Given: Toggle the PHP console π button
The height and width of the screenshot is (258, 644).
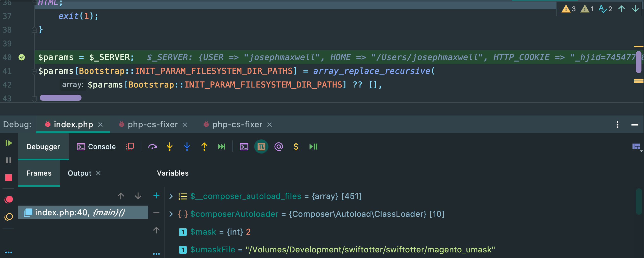Looking at the screenshot, I should (261, 147).
